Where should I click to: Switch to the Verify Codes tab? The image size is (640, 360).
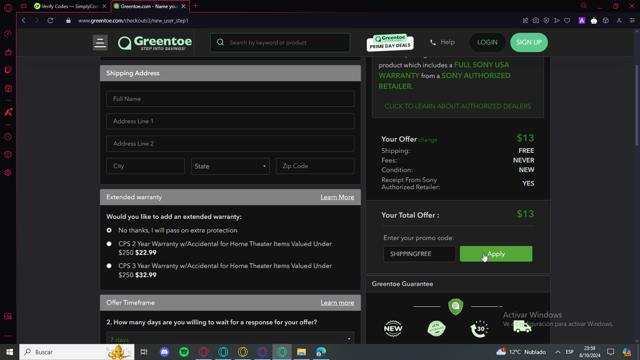pos(70,6)
